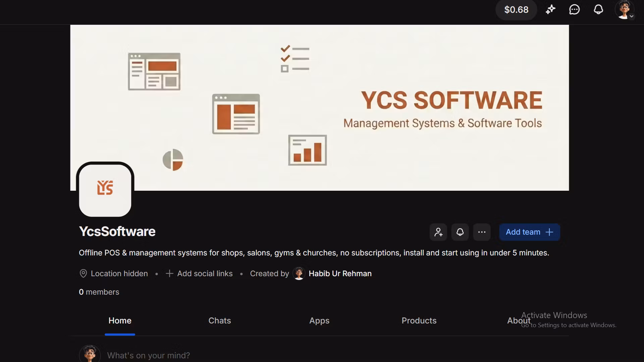Click the location pin icon

coord(83,274)
